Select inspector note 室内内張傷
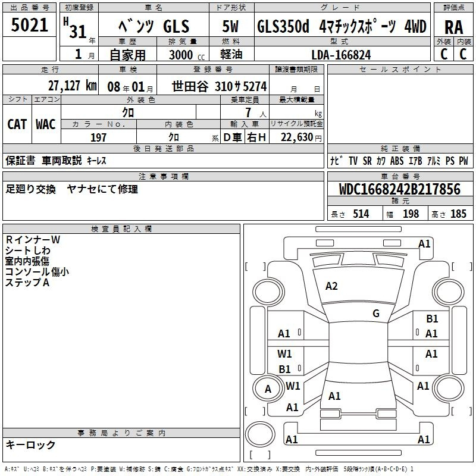 coord(27,261)
